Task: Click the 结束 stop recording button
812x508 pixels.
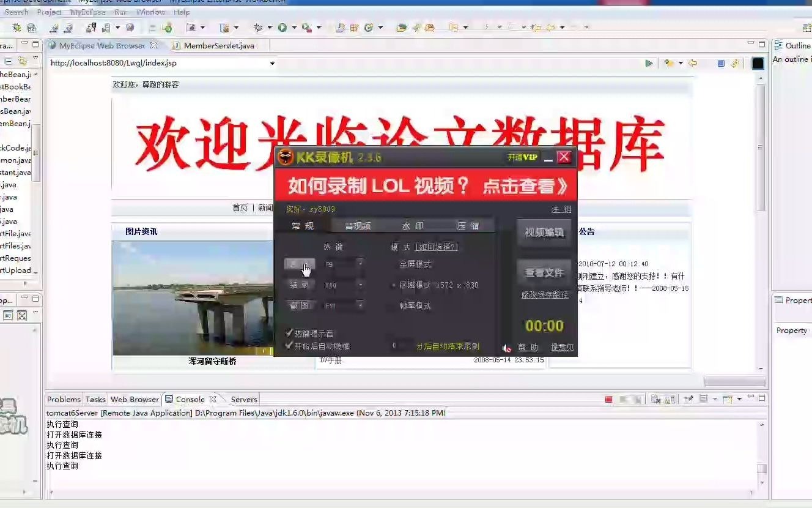Action: point(300,285)
